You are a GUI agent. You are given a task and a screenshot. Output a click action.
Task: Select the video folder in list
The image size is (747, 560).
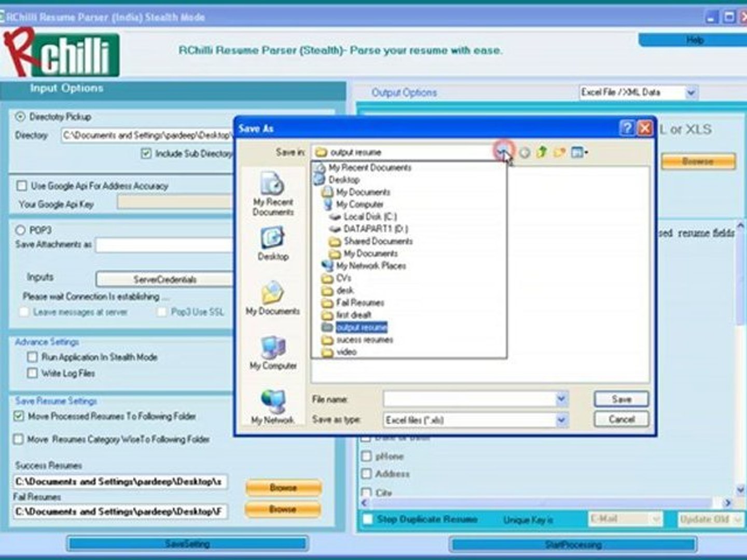(339, 352)
